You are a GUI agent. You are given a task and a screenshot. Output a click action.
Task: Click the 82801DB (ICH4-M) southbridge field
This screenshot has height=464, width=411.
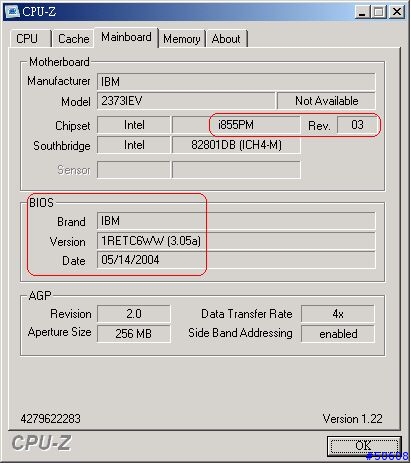tap(236, 145)
